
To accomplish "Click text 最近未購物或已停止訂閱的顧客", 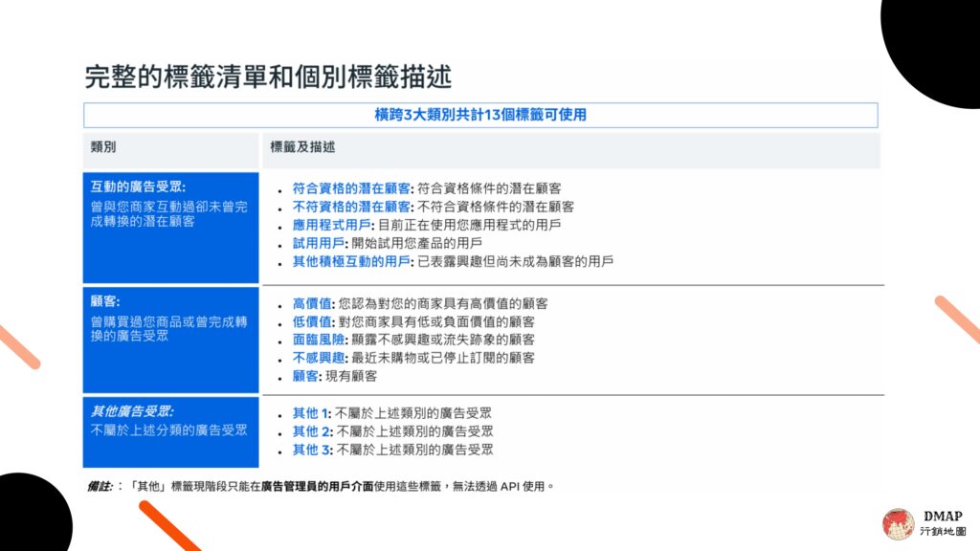I will (443, 358).
